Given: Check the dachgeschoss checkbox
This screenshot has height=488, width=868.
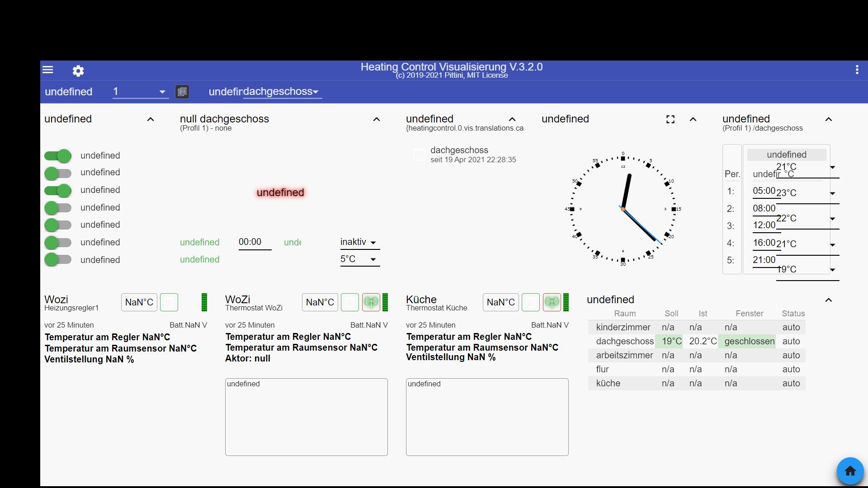Looking at the screenshot, I should [419, 155].
